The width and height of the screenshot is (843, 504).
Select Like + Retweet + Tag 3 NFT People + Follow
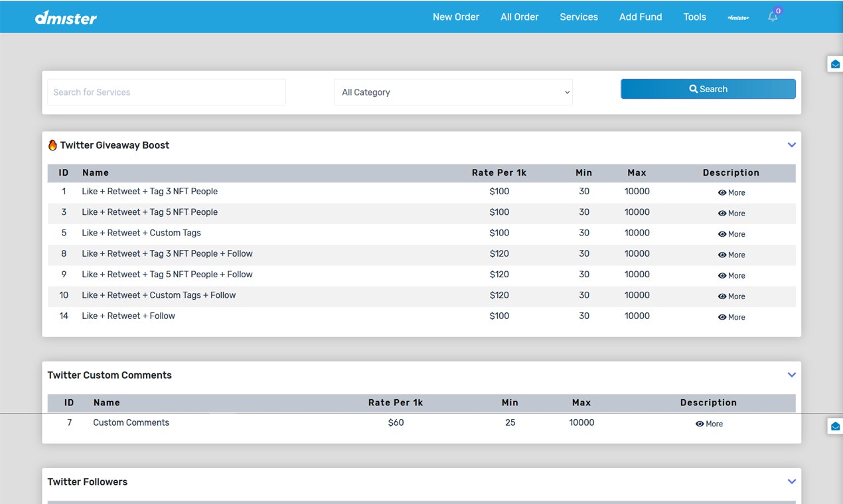click(167, 253)
